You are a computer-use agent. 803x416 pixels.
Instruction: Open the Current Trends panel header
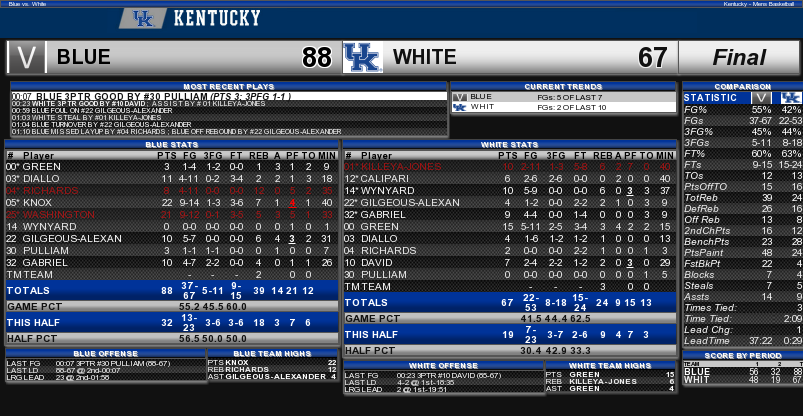click(x=563, y=87)
